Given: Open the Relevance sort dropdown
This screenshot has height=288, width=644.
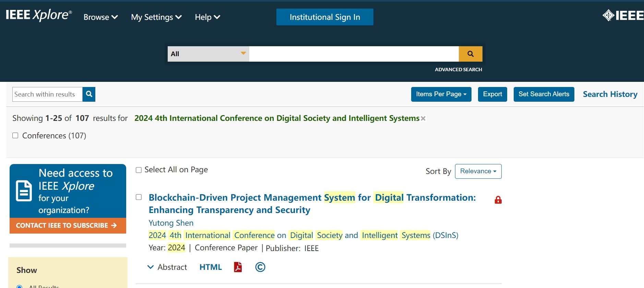Looking at the screenshot, I should pos(478,171).
